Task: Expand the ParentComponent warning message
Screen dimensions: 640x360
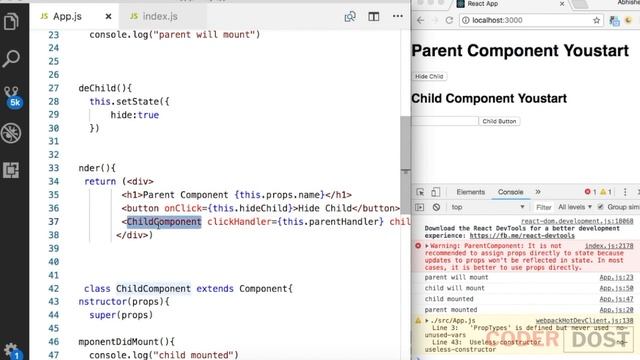Action: [427, 246]
